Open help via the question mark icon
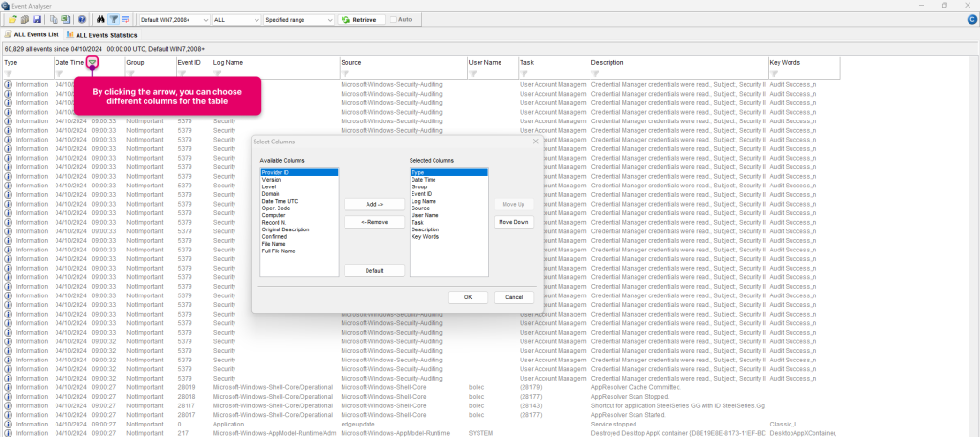The height and width of the screenshot is (437, 980). point(82,20)
